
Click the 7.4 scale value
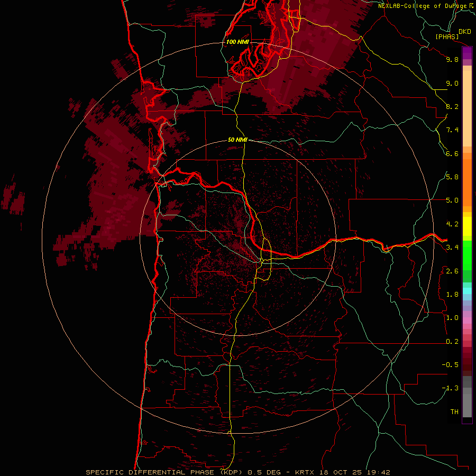pos(452,130)
